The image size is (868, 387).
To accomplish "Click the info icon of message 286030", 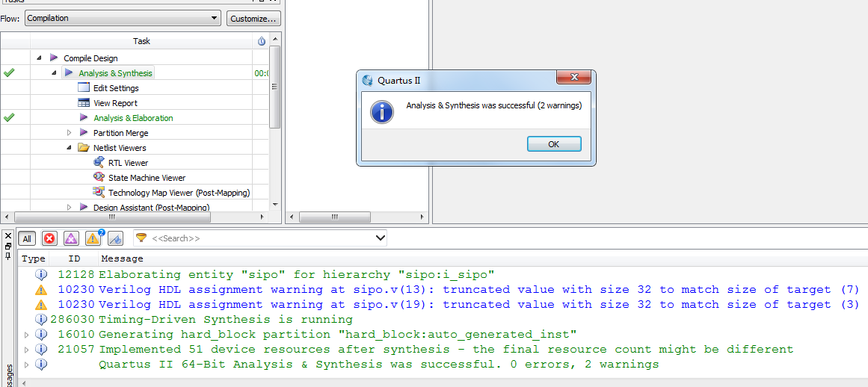I will (x=41, y=319).
